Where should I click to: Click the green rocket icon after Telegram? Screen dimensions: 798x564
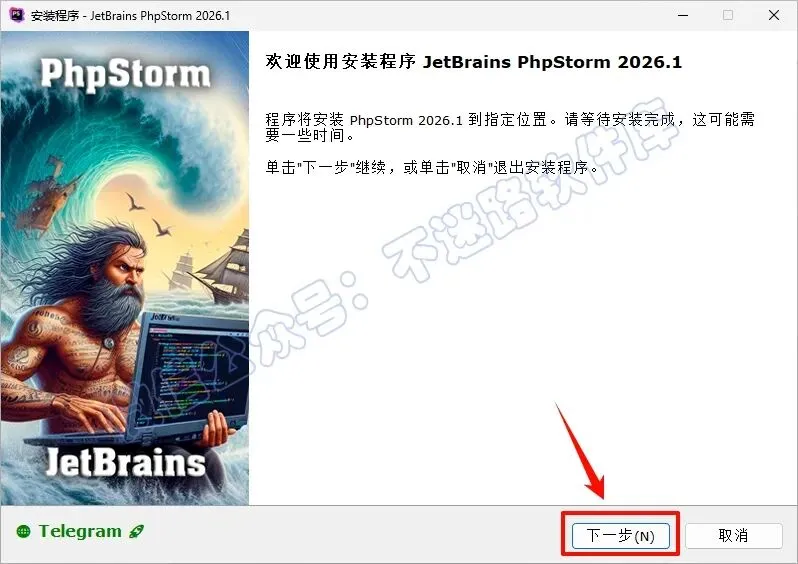(x=136, y=531)
